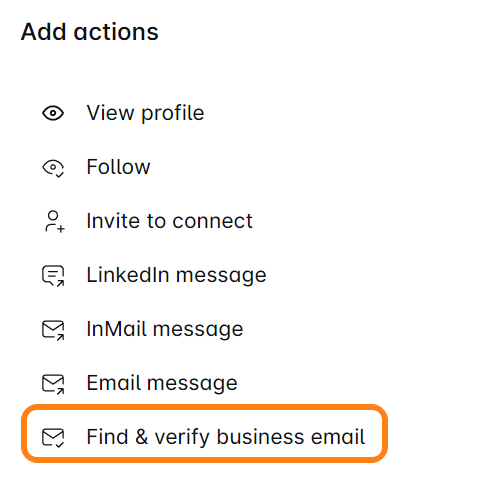The image size is (483, 487).
Task: Click the envelope-checkmark Find & verify icon
Action: (x=53, y=438)
